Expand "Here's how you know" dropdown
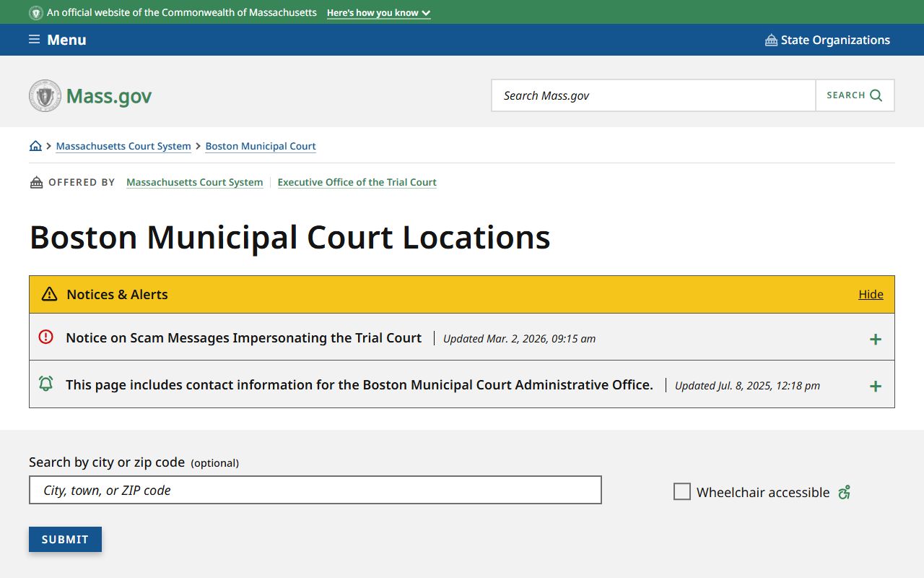 coord(378,13)
